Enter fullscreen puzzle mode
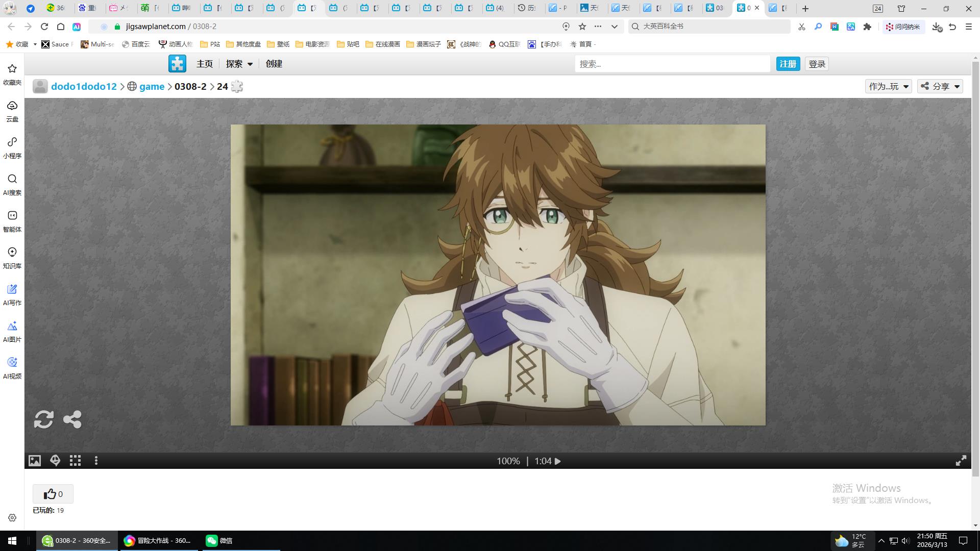The image size is (980, 551). click(961, 461)
